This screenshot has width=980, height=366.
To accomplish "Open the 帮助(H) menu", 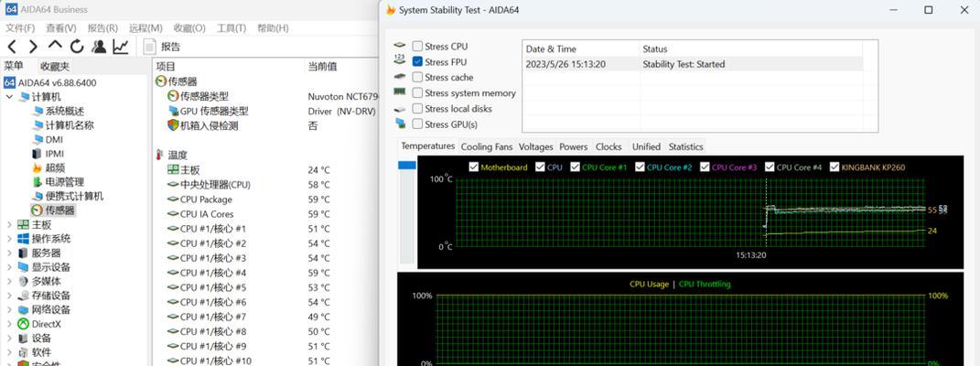I will tap(273, 28).
